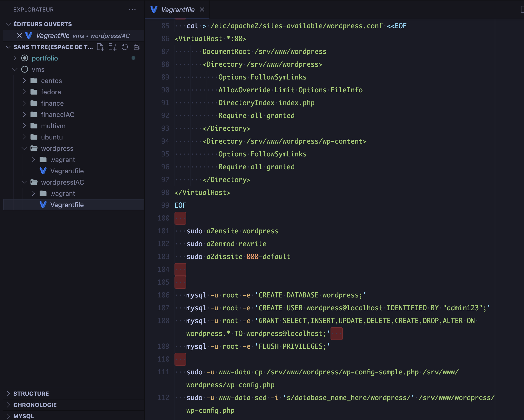Click the centos folder icon
The height and width of the screenshot is (420, 524).
[x=34, y=81]
